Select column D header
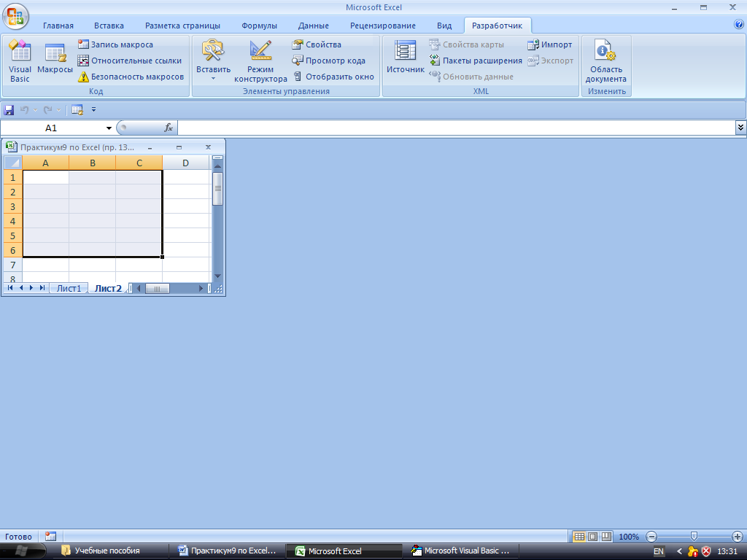This screenshot has height=560, width=747. (186, 163)
